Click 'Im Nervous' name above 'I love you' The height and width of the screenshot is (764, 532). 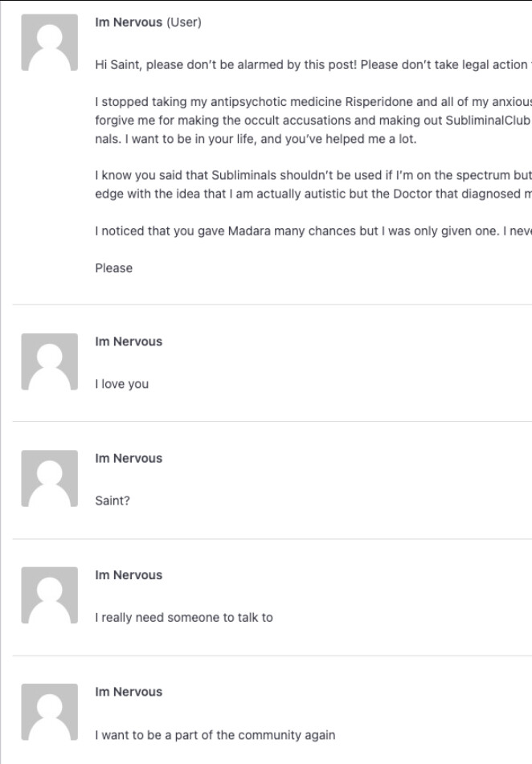coord(129,341)
